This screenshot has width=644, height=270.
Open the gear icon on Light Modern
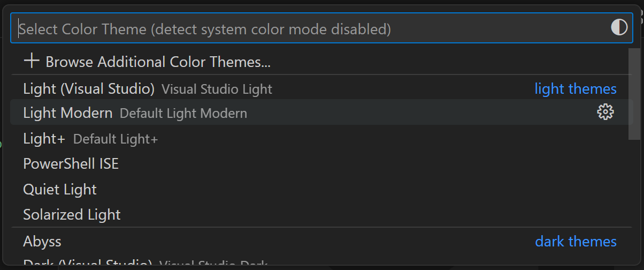(605, 112)
